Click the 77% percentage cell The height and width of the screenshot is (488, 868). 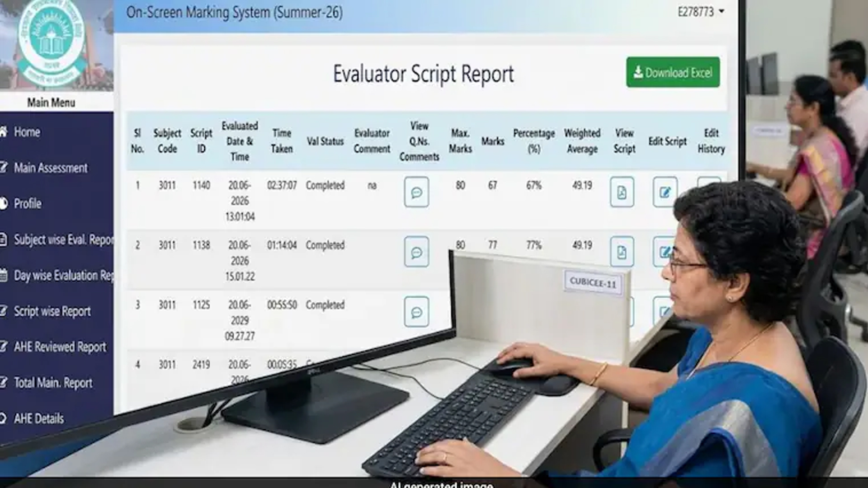pyautogui.click(x=534, y=245)
